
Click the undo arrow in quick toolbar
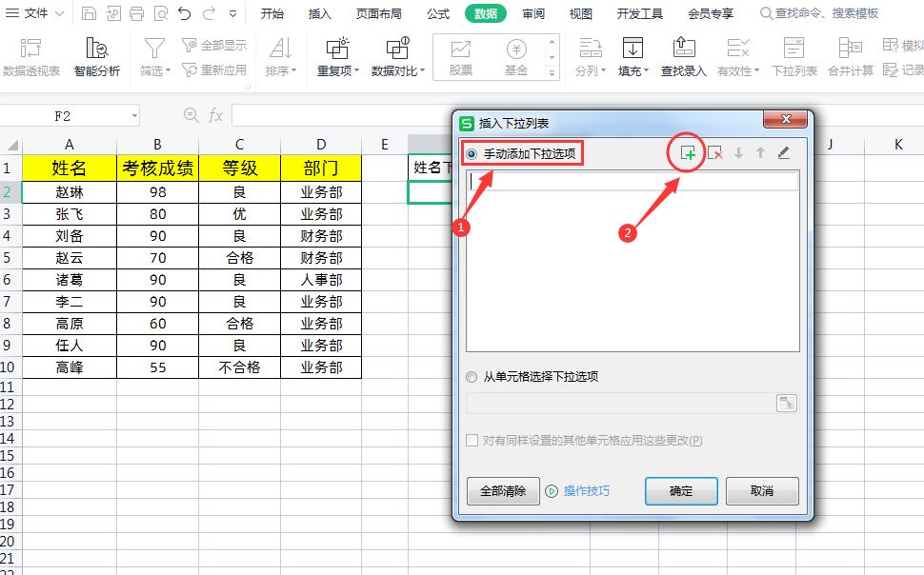tap(184, 13)
